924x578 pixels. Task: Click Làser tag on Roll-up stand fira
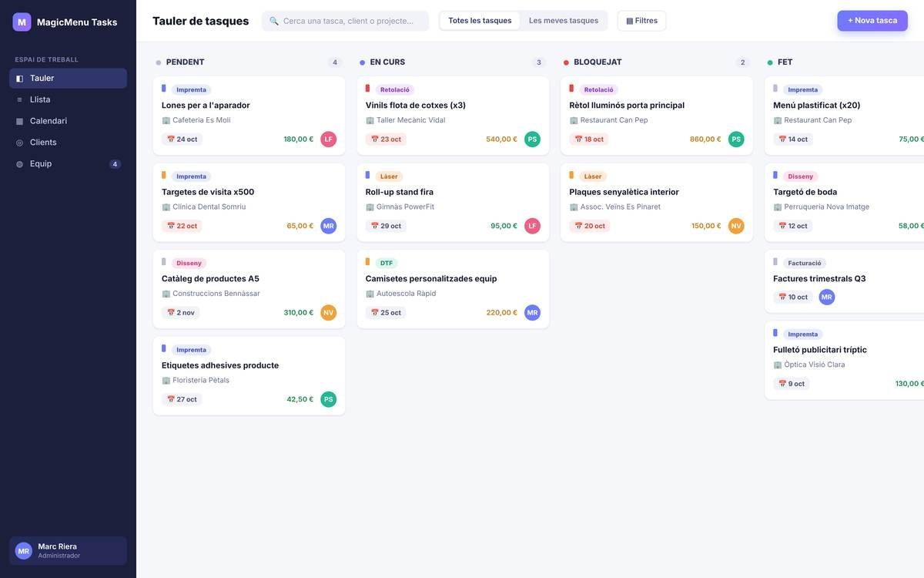point(389,176)
